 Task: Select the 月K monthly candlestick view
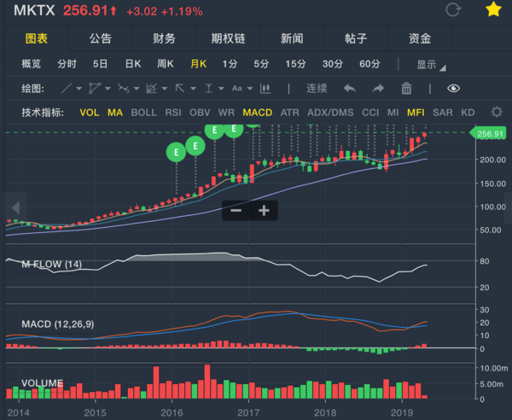pyautogui.click(x=198, y=64)
